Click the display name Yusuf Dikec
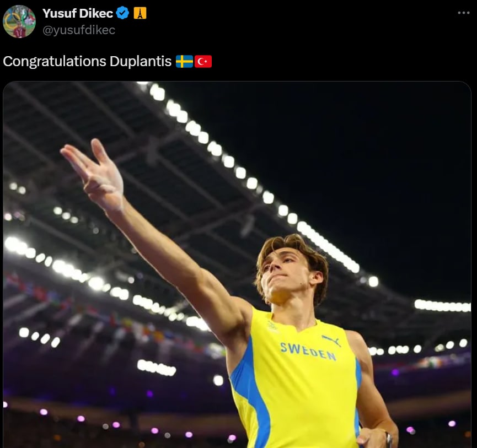Image resolution: width=477 pixels, height=448 pixels. point(78,13)
